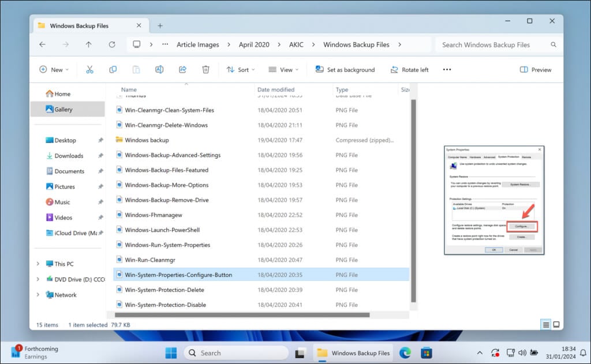The image size is (591, 364).
Task: Open the add new tab button
Action: 160,25
